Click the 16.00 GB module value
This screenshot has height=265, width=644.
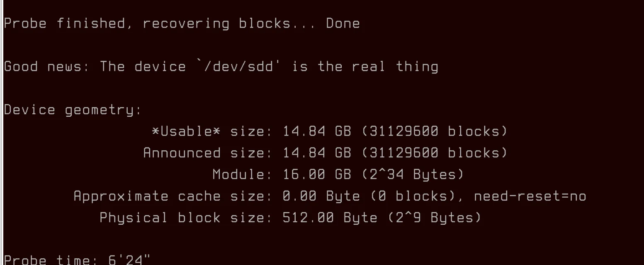tap(317, 175)
